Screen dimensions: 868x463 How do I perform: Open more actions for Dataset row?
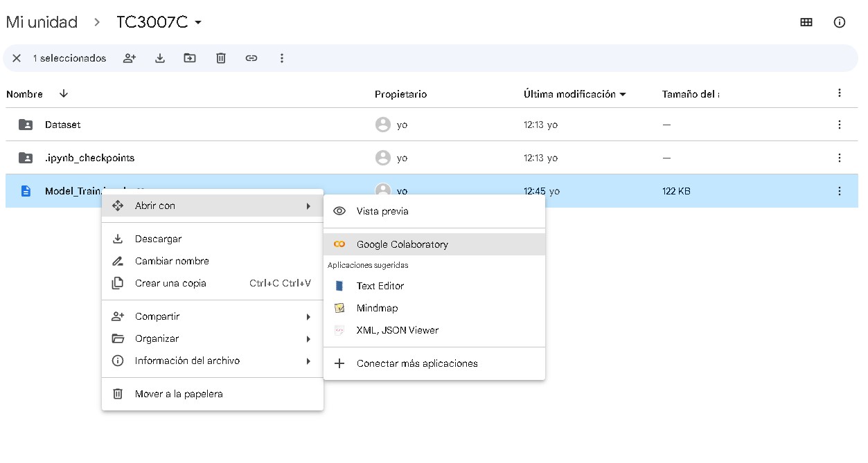[840, 125]
